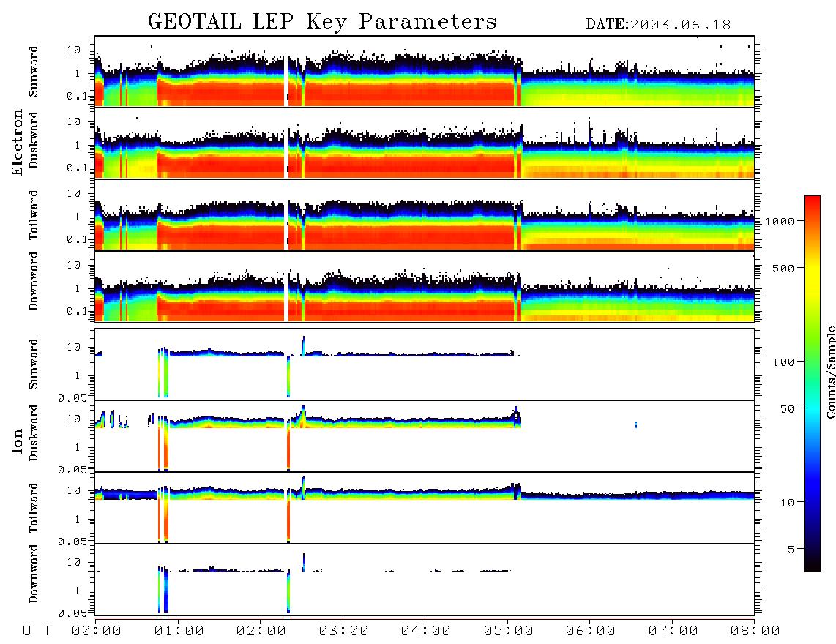Image resolution: width=836 pixels, height=644 pixels.
Task: Click the "Counts/Sample" color bar label
Action: [x=830, y=372]
